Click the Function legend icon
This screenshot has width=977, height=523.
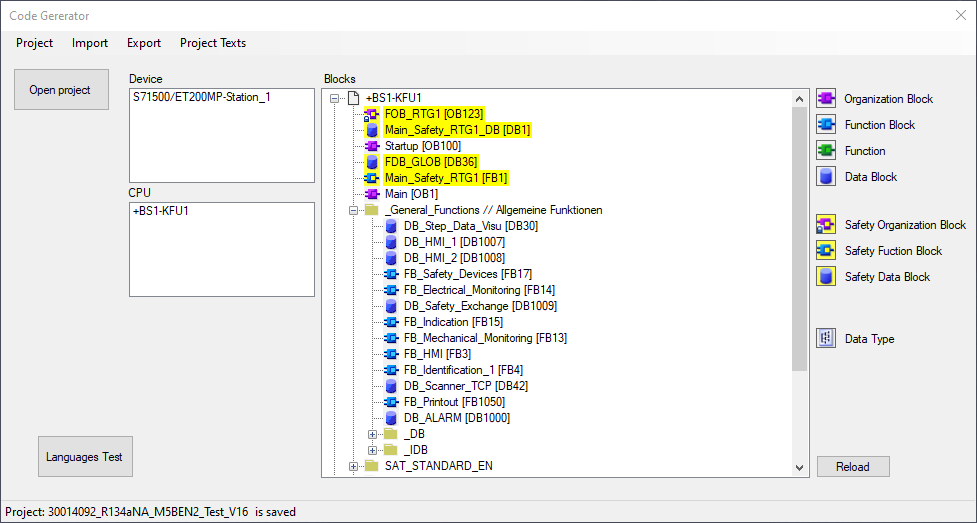[826, 150]
